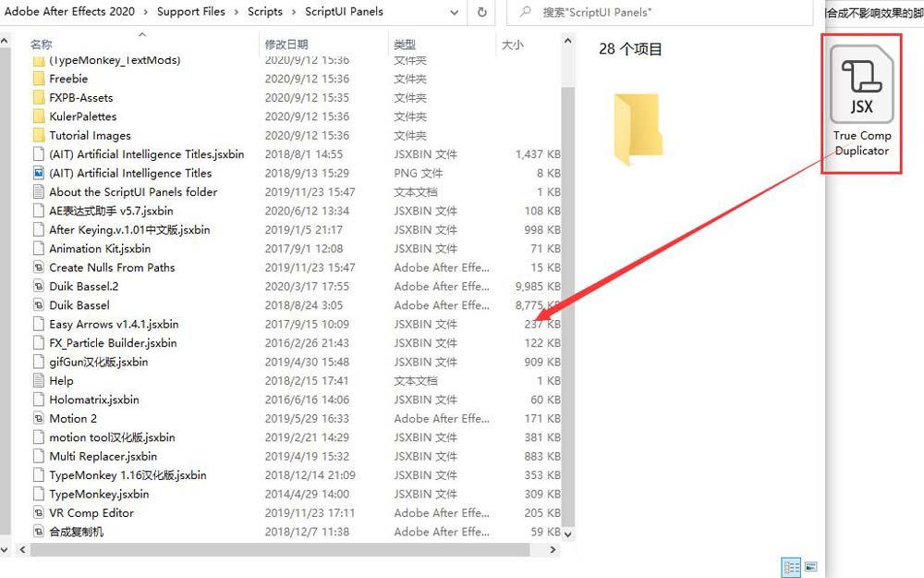Click the large folder preview icon
The height and width of the screenshot is (578, 924).
(x=638, y=129)
